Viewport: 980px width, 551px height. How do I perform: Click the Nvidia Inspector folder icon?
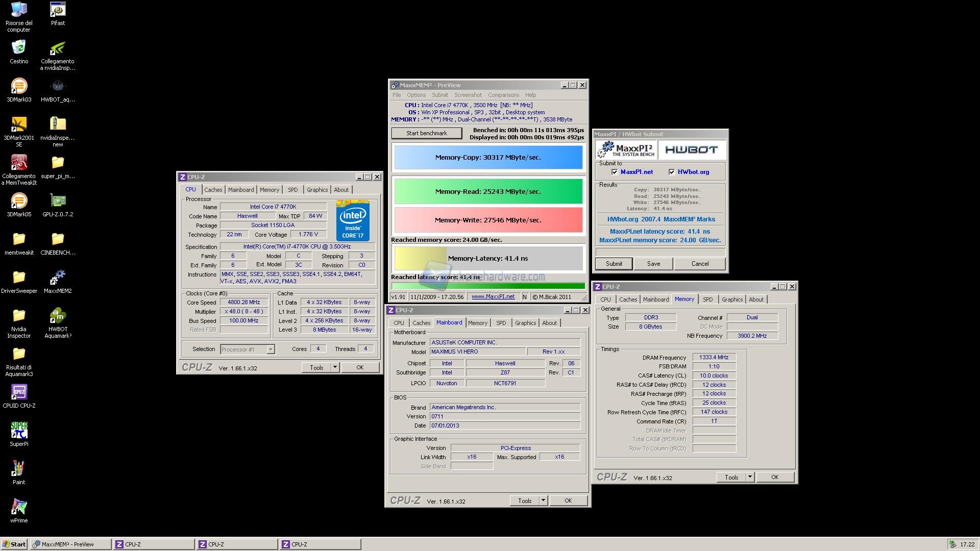pos(19,316)
